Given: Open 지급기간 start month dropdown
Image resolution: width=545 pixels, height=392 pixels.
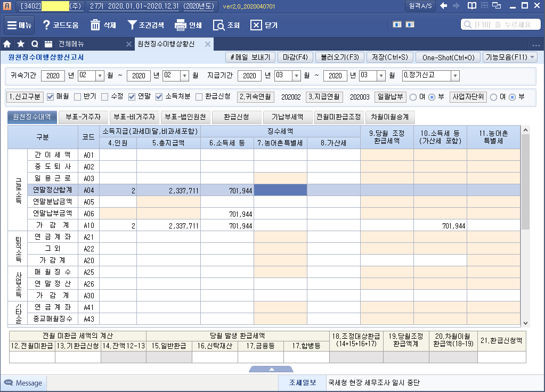Looking at the screenshot, I should click(296, 76).
